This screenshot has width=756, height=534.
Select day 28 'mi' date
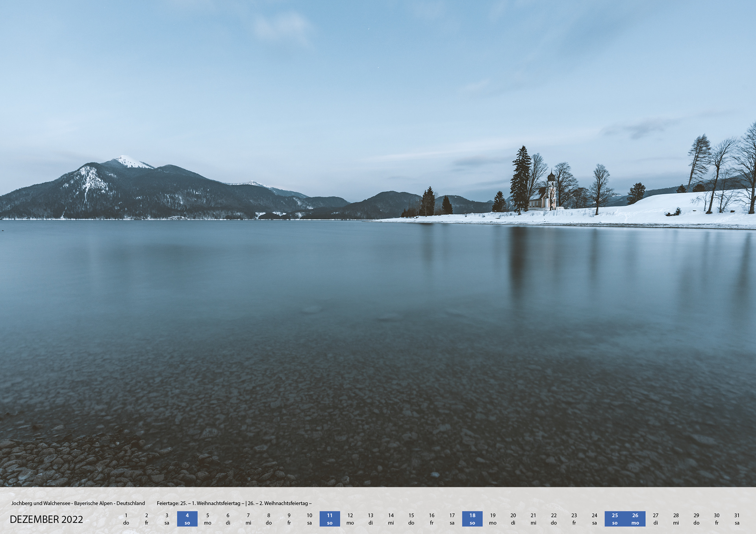[x=676, y=519]
